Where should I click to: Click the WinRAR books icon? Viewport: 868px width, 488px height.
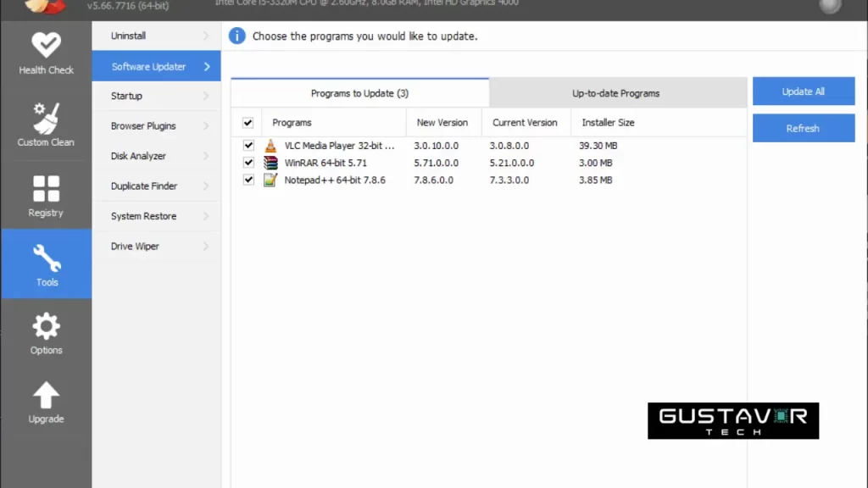point(270,163)
